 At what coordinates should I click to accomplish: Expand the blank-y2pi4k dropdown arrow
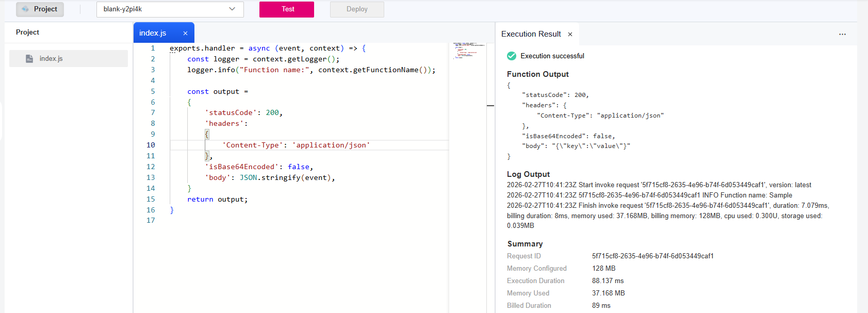232,9
